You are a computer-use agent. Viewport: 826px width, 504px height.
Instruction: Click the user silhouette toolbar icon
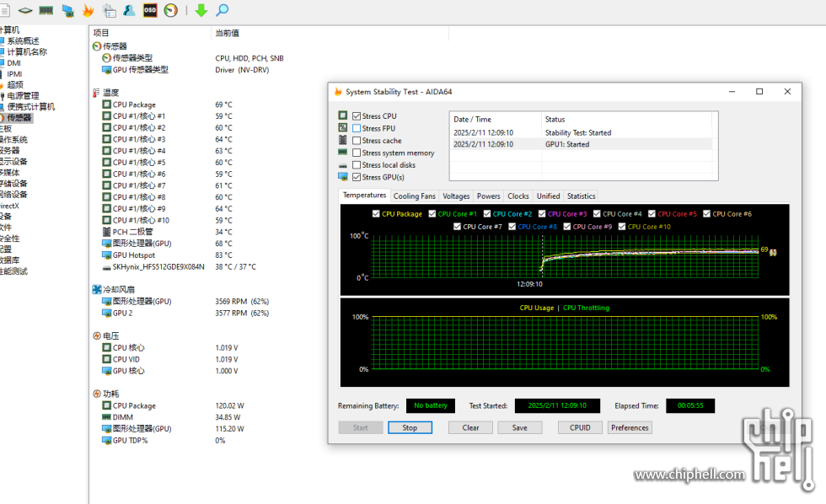pyautogui.click(x=129, y=10)
